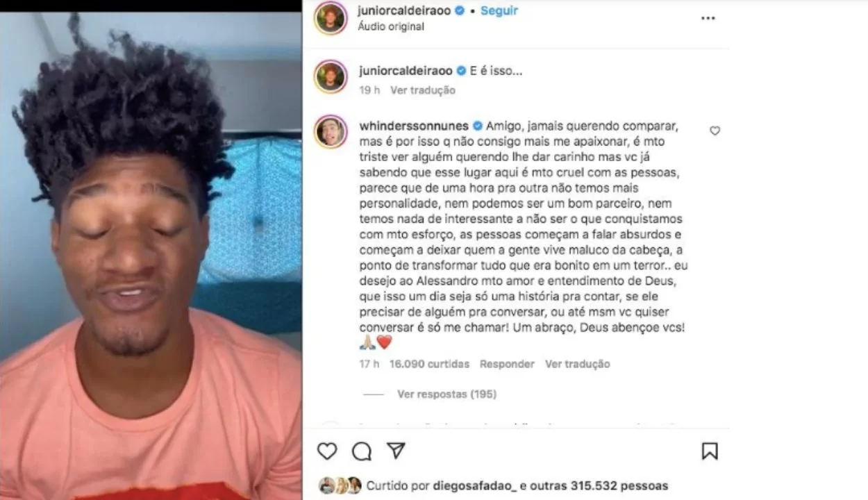
Task: Share post via paper plane icon
Action: point(396,451)
